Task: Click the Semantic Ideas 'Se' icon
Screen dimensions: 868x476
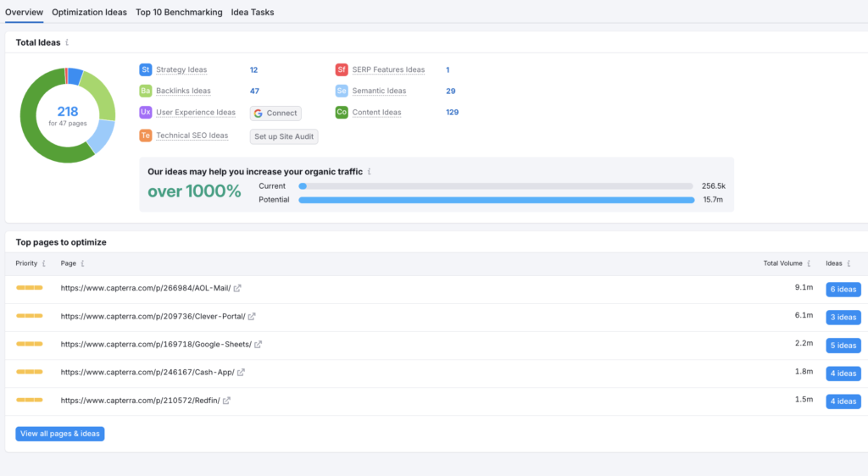Action: [342, 91]
